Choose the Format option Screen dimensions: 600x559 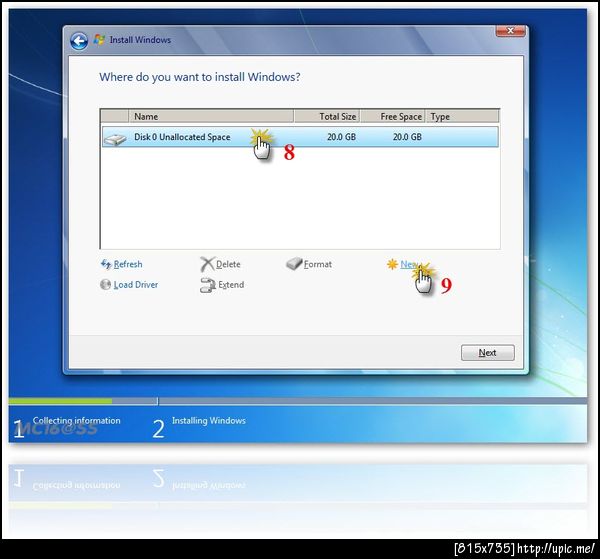click(318, 264)
